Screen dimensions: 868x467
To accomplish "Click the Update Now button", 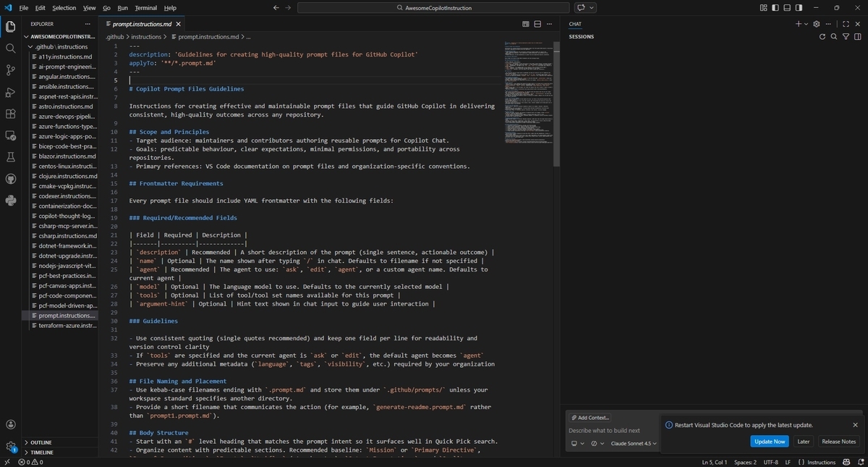I will (x=770, y=441).
